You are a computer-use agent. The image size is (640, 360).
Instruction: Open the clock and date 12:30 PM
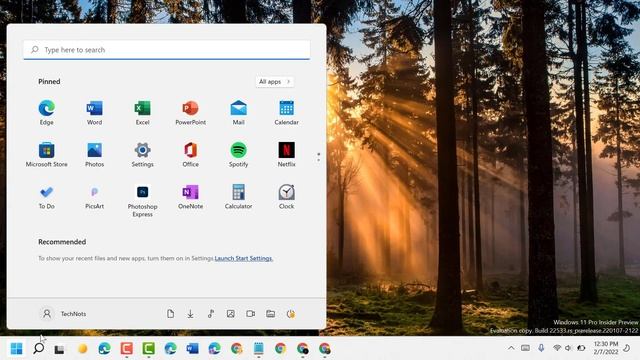[x=606, y=348]
